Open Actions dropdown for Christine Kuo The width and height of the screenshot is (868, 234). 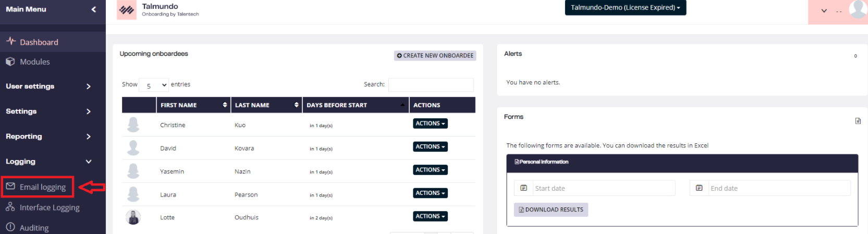430,124
